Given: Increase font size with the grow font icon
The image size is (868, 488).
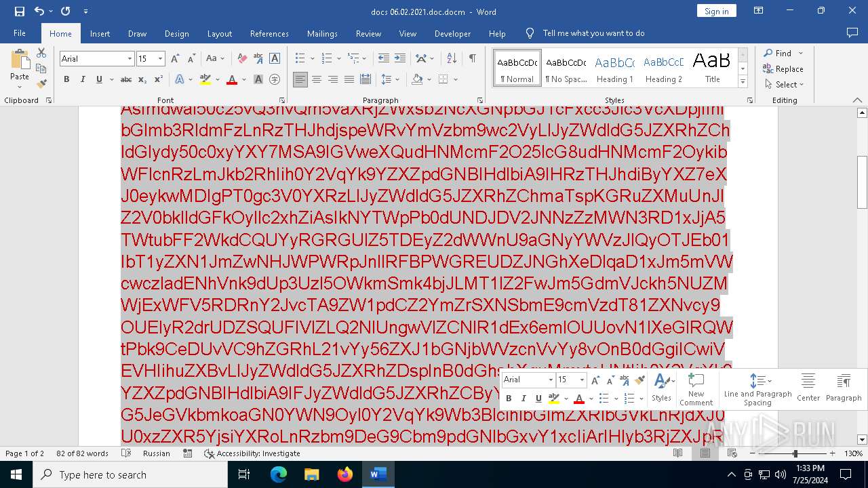Looking at the screenshot, I should click(175, 59).
